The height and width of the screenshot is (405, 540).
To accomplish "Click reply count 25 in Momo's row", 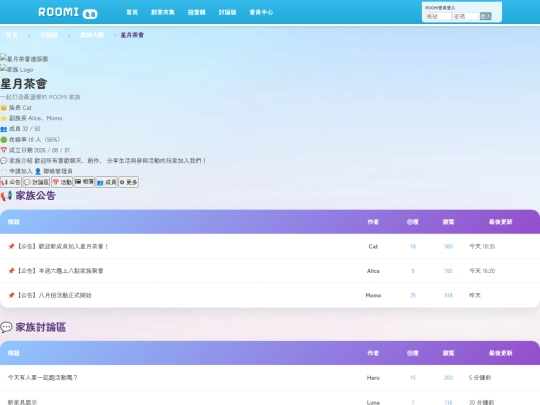I will coord(413,295).
